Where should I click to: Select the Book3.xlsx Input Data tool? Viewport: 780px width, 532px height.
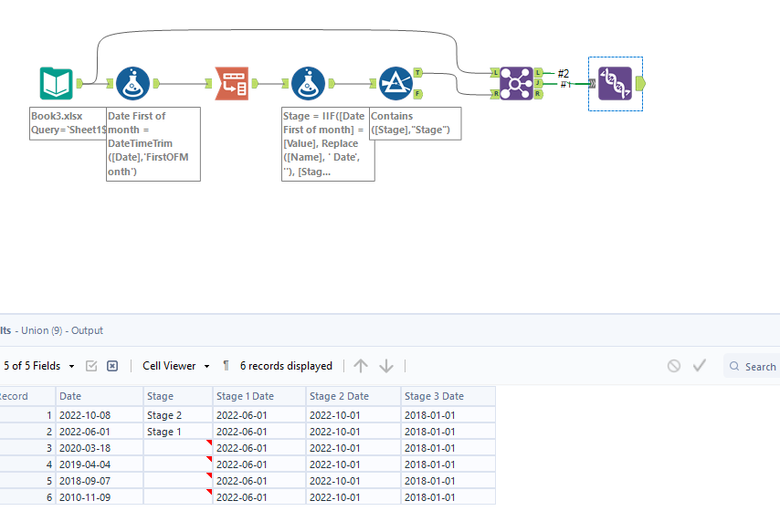(x=55, y=81)
